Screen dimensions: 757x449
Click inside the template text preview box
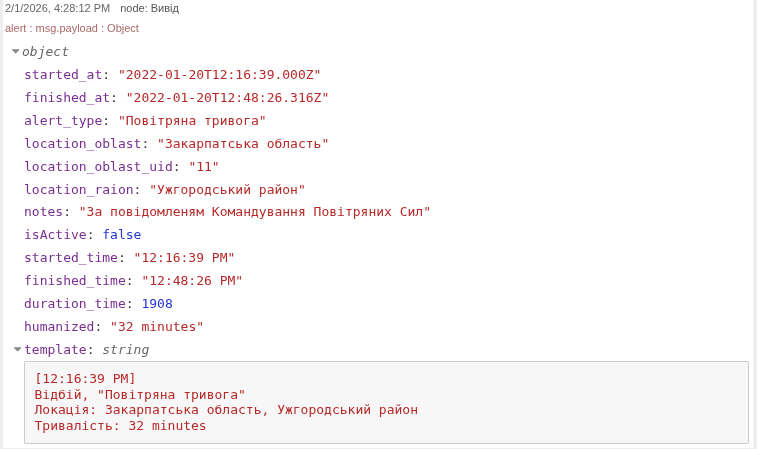(x=385, y=402)
